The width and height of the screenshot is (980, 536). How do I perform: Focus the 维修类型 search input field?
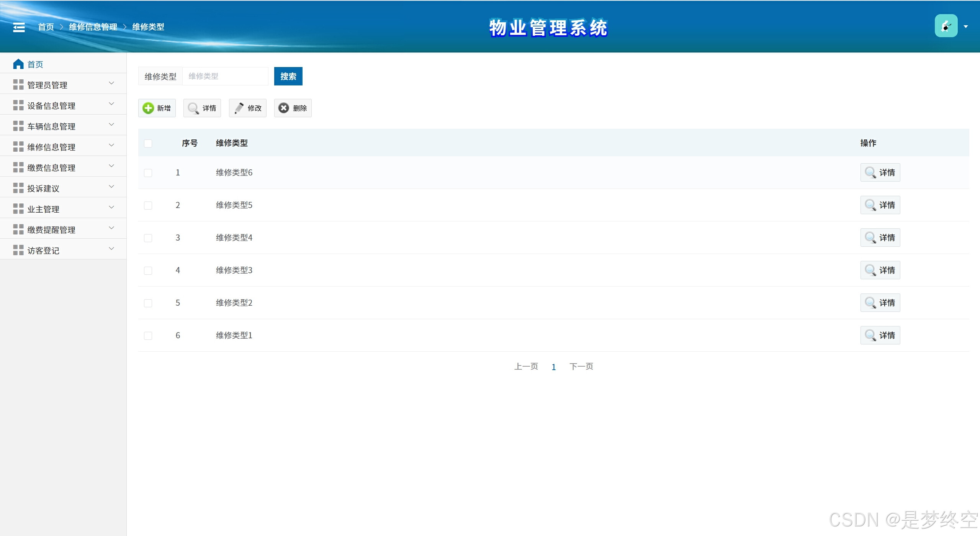(225, 76)
